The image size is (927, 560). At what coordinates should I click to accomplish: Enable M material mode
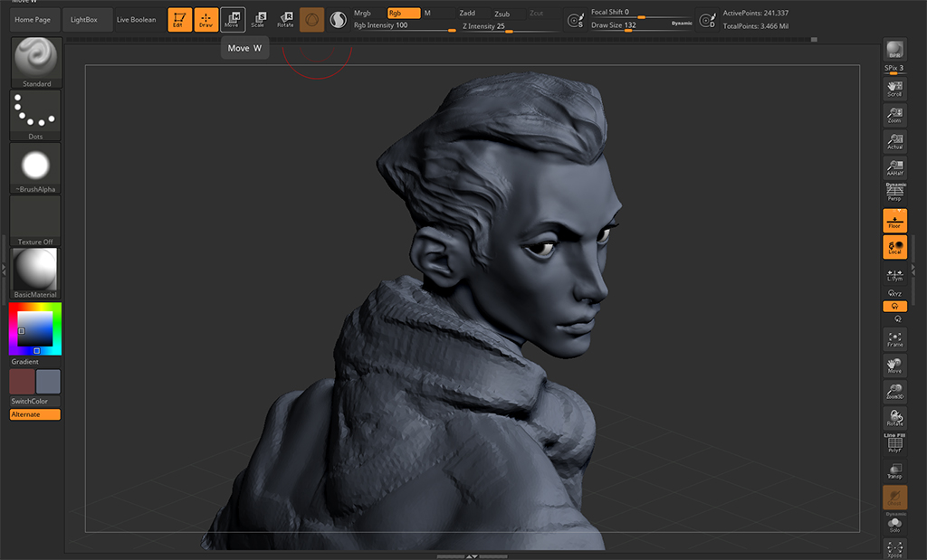437,13
